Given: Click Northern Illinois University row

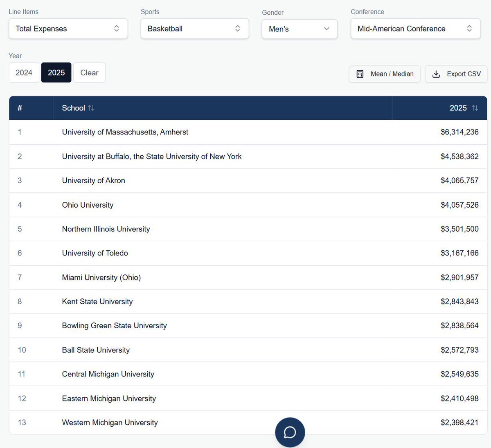Looking at the screenshot, I should pyautogui.click(x=248, y=229).
